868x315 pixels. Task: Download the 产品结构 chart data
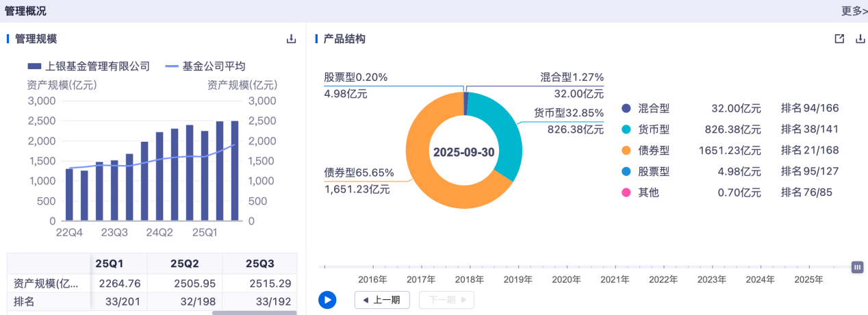[x=860, y=39]
